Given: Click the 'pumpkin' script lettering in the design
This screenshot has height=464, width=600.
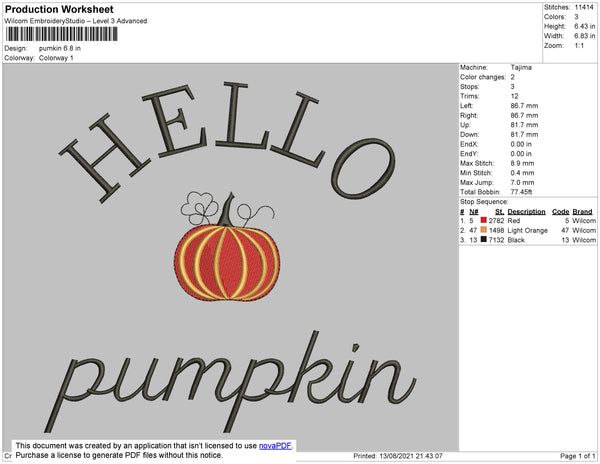Looking at the screenshot, I should coord(230,383).
